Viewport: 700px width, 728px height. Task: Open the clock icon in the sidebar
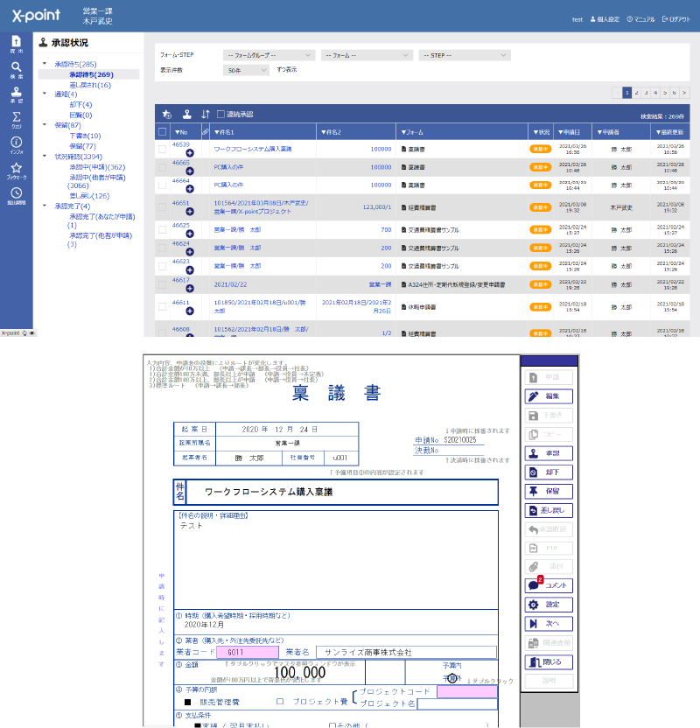tap(17, 196)
